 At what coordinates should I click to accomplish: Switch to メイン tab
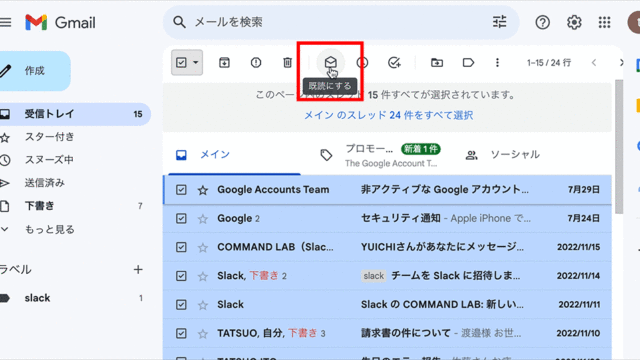(x=234, y=155)
